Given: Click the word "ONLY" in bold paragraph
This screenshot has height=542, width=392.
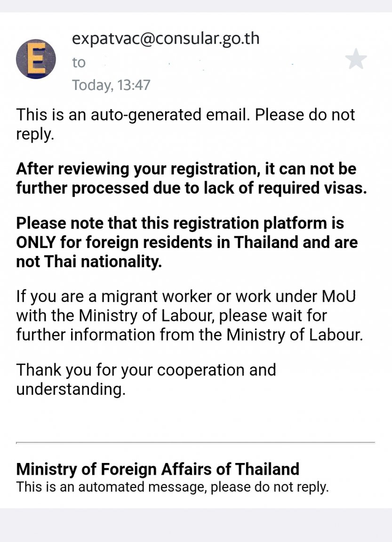Looking at the screenshot, I should pos(36,242).
